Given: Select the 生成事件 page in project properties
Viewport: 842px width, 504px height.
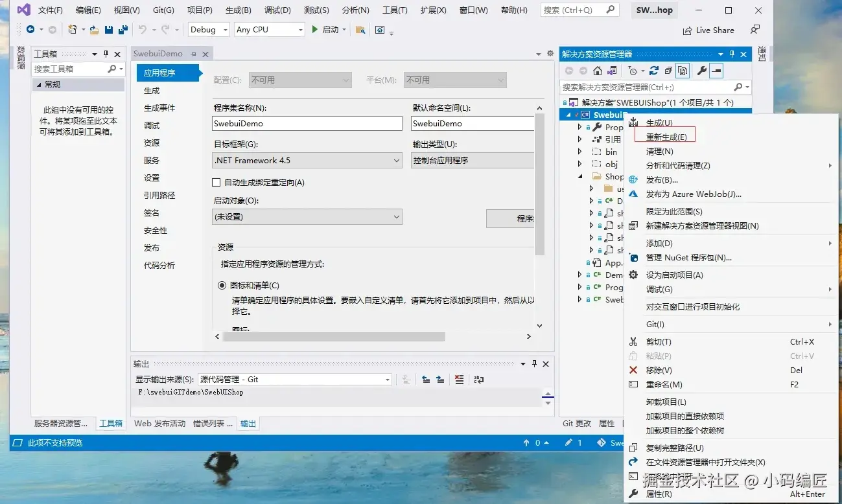Looking at the screenshot, I should [x=159, y=108].
